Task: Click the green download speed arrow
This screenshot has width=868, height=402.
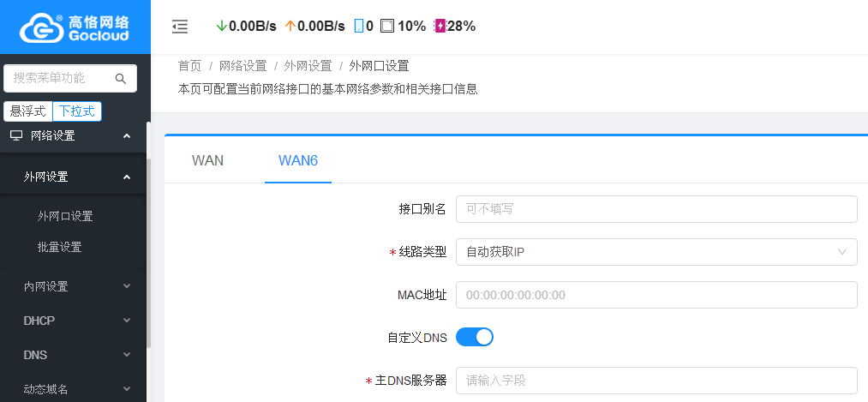Action: pos(222,26)
